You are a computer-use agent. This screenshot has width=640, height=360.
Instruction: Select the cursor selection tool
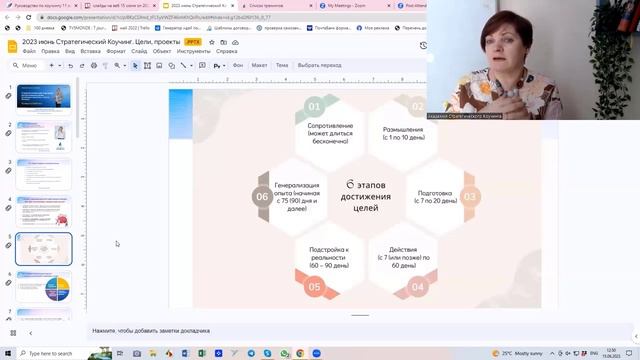point(136,65)
